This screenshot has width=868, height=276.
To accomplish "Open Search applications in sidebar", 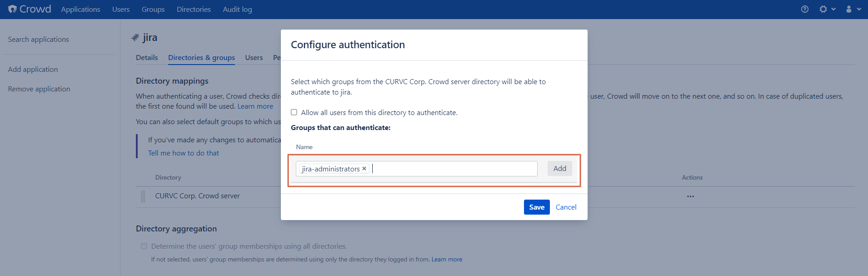I will pos(39,40).
